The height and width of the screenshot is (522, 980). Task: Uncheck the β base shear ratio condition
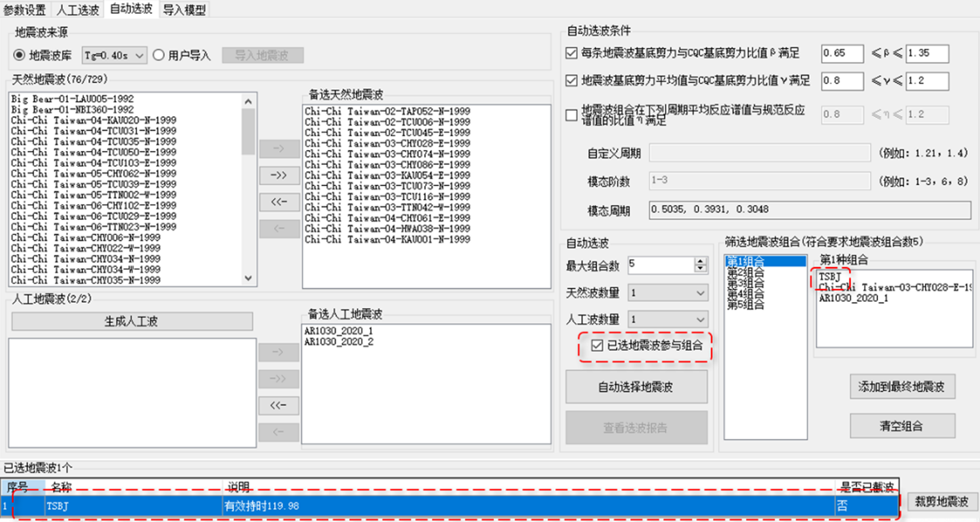click(x=572, y=53)
